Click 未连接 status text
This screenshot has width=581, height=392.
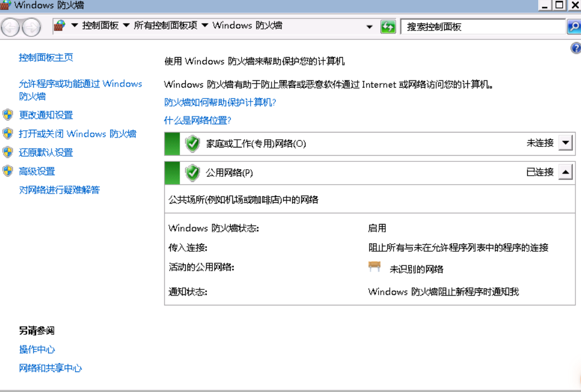click(x=540, y=143)
